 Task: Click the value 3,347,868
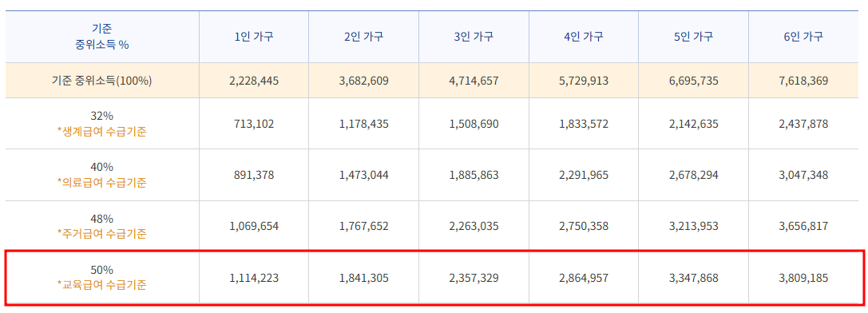coord(694,278)
